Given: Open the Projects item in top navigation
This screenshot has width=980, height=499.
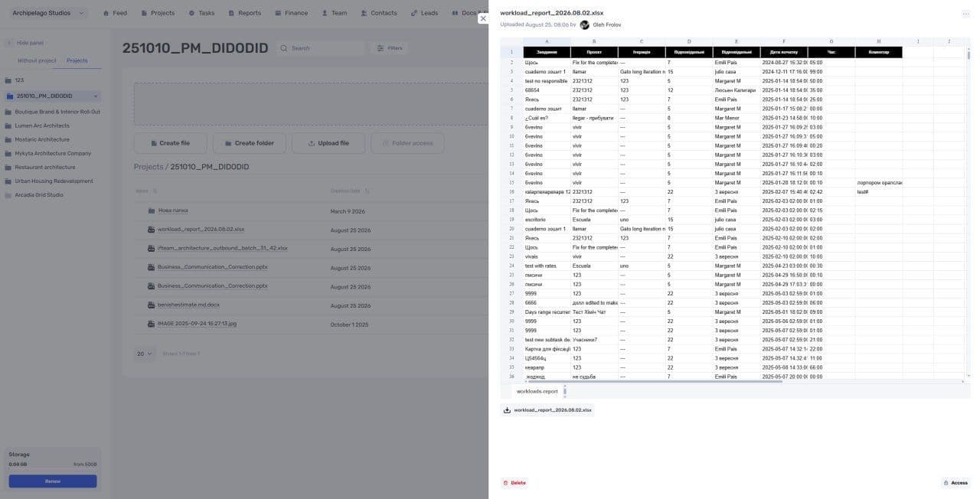Looking at the screenshot, I should (158, 13).
